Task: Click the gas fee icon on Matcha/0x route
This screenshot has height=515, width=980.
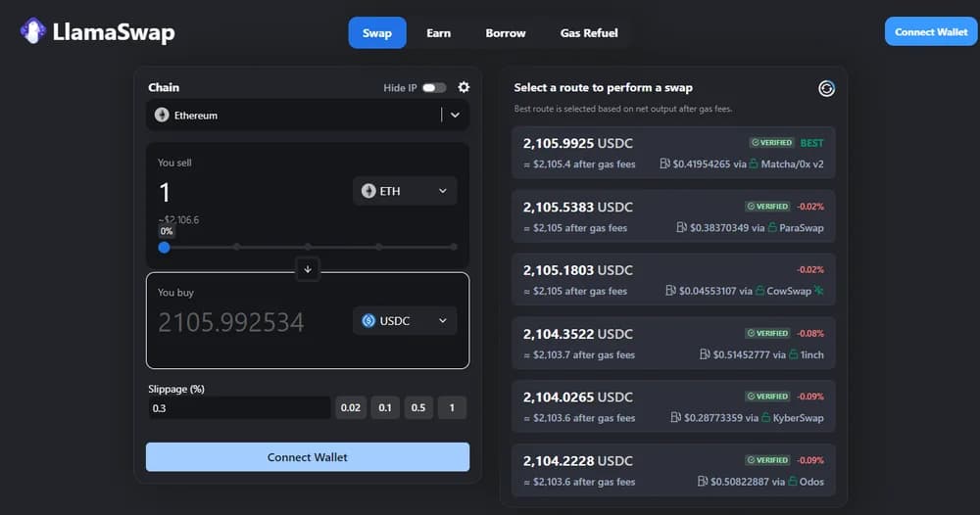Action: click(665, 164)
